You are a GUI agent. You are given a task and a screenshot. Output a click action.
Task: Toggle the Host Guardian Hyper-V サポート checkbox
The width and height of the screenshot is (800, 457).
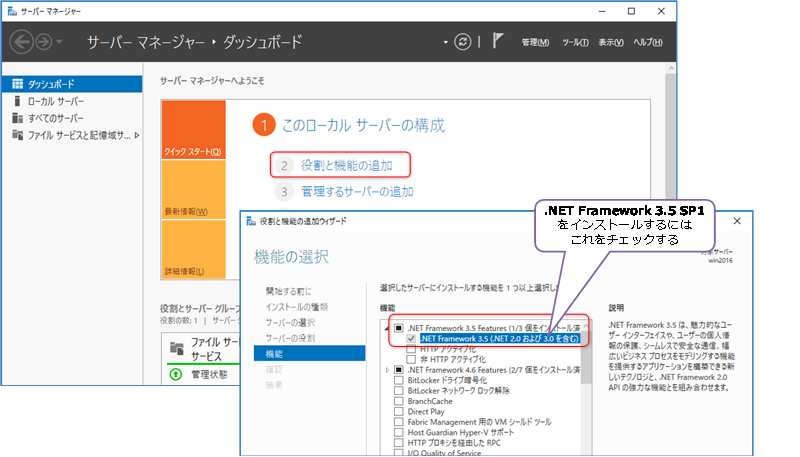coord(399,433)
